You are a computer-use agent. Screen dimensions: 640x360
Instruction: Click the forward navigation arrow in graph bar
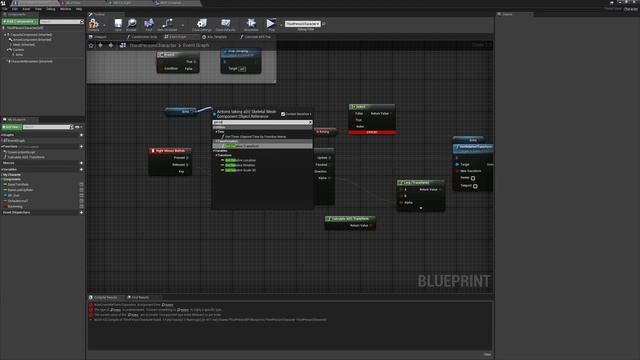coord(111,45)
